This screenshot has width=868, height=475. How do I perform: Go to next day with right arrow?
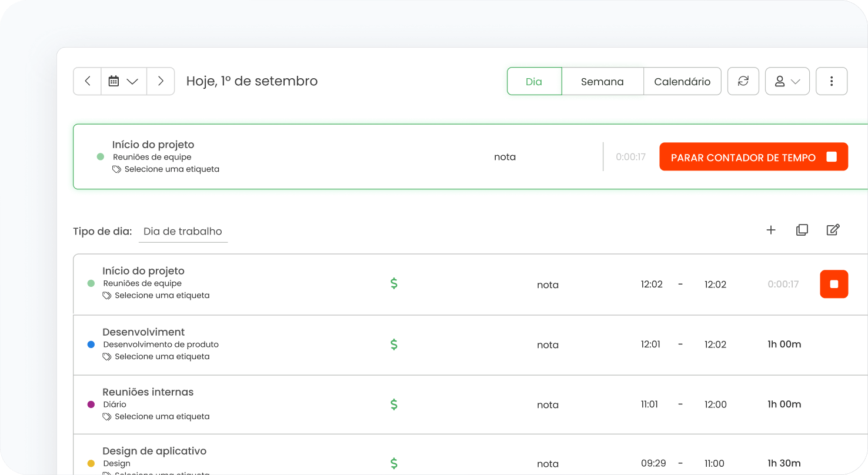click(x=161, y=81)
